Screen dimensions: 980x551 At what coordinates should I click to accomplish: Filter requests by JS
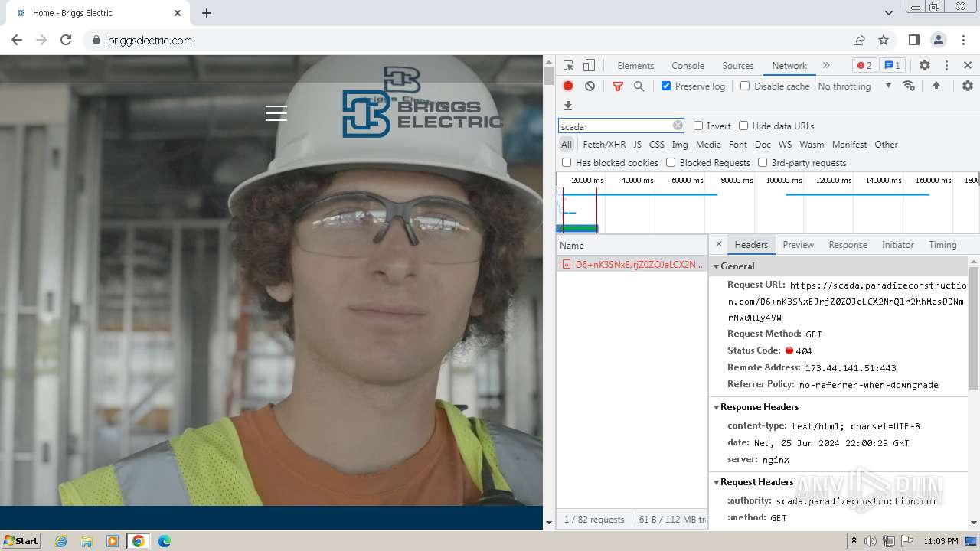point(637,144)
